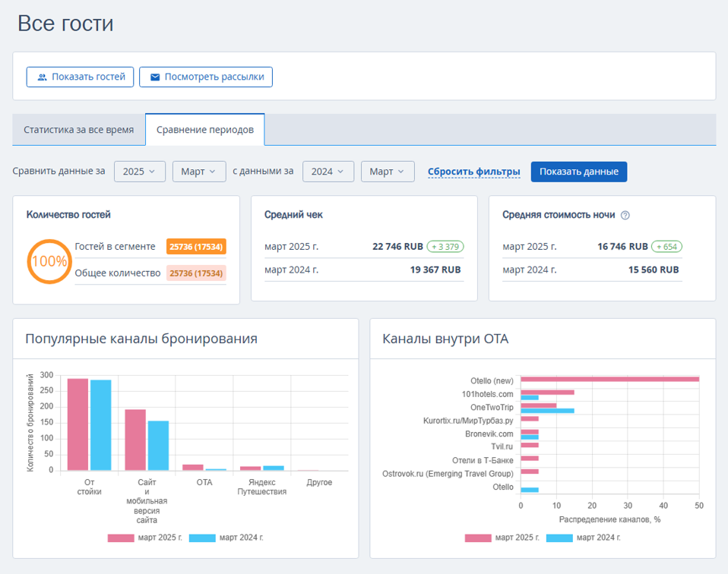Toggle март 2025 legend in booking channels chart
This screenshot has width=728, height=574.
pyautogui.click(x=145, y=538)
